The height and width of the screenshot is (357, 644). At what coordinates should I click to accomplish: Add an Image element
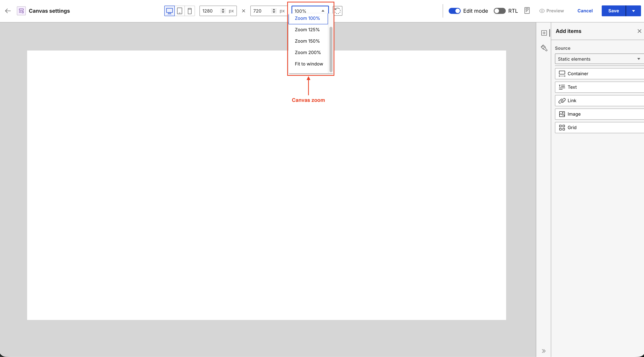click(599, 114)
